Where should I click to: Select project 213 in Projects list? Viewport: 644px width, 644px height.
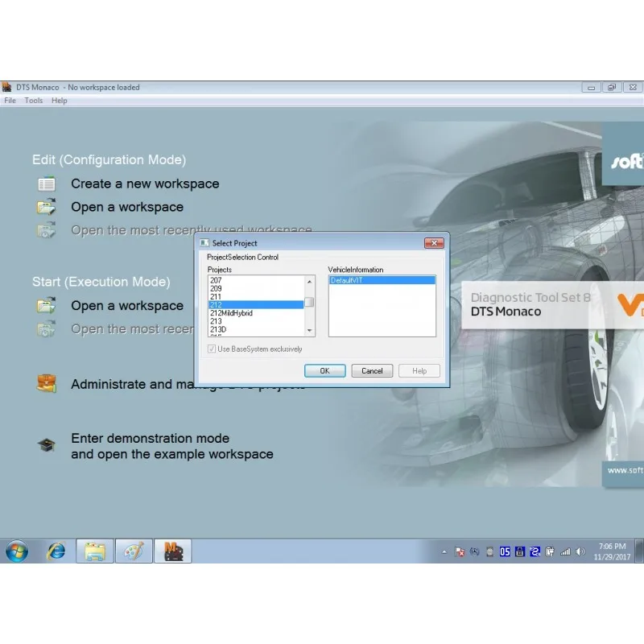(256, 321)
